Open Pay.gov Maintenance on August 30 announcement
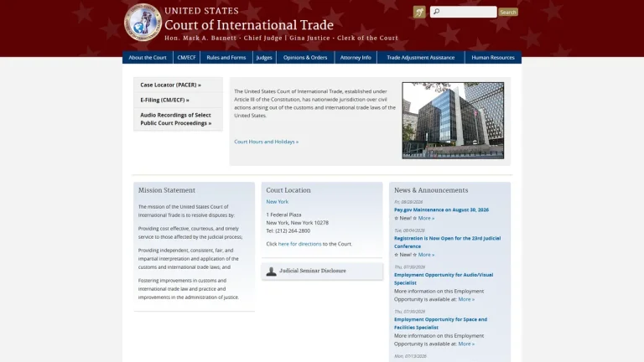This screenshot has width=644, height=362. coord(442,209)
